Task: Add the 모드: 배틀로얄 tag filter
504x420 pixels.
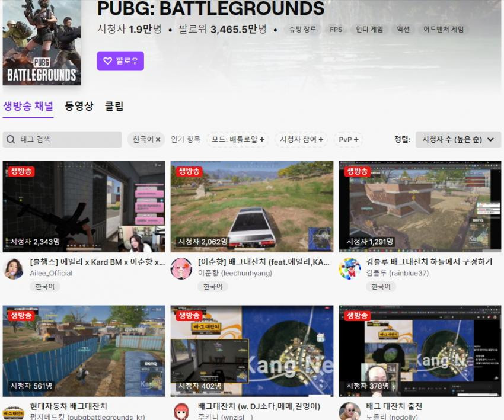Action: tap(238, 139)
